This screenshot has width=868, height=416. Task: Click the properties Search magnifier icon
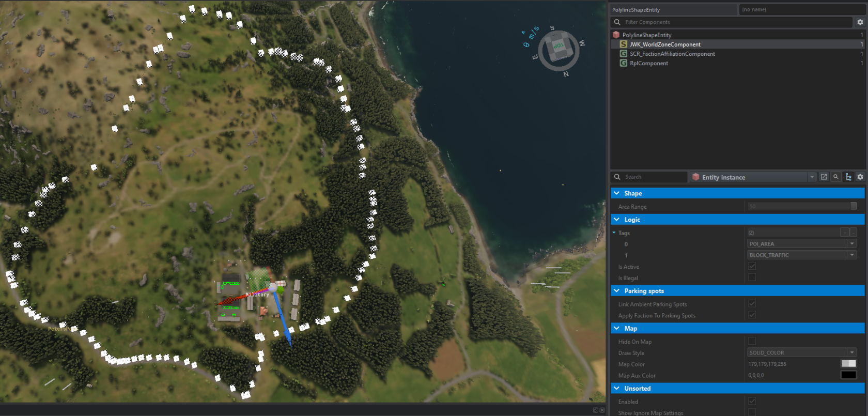pos(617,177)
